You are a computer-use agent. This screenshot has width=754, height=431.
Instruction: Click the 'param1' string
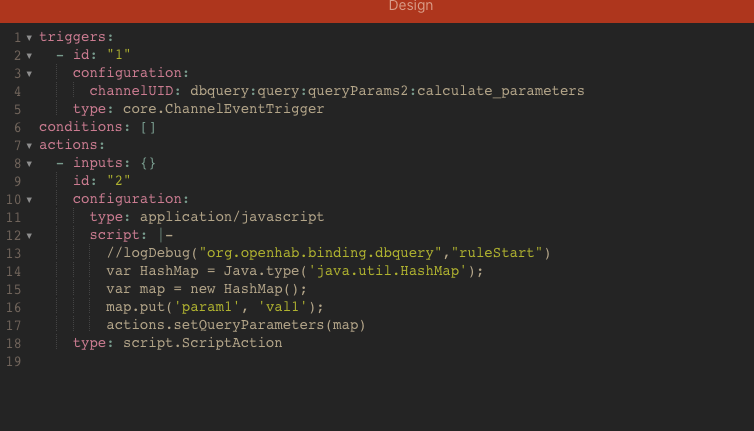(207, 307)
